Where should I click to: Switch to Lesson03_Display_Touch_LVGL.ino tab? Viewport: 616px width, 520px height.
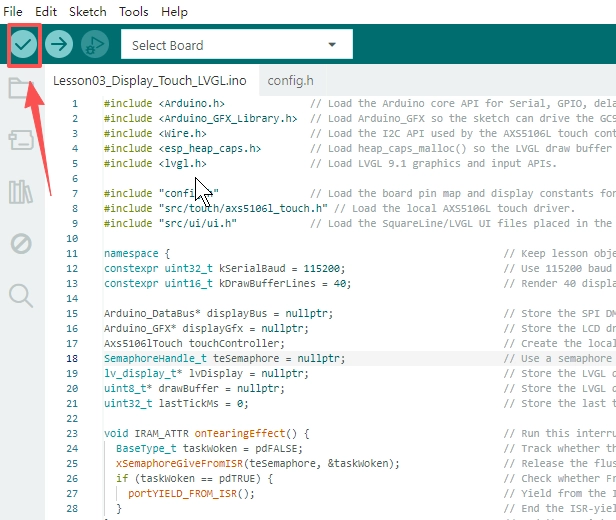pos(150,81)
